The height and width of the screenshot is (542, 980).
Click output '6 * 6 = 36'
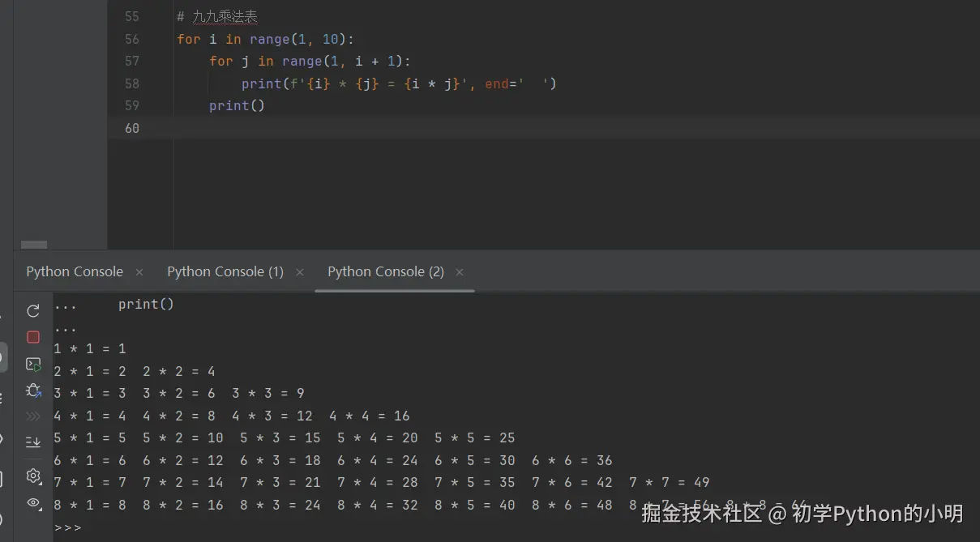pos(572,460)
